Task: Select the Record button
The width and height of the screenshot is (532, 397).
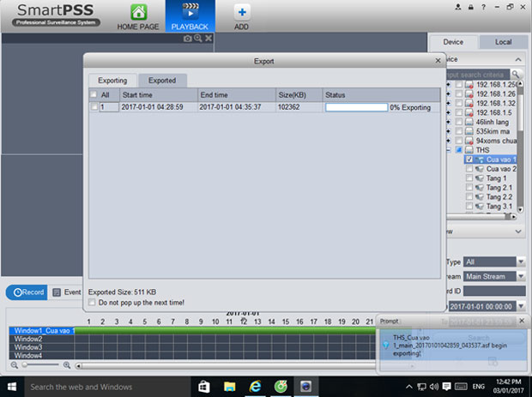Action: [x=27, y=292]
